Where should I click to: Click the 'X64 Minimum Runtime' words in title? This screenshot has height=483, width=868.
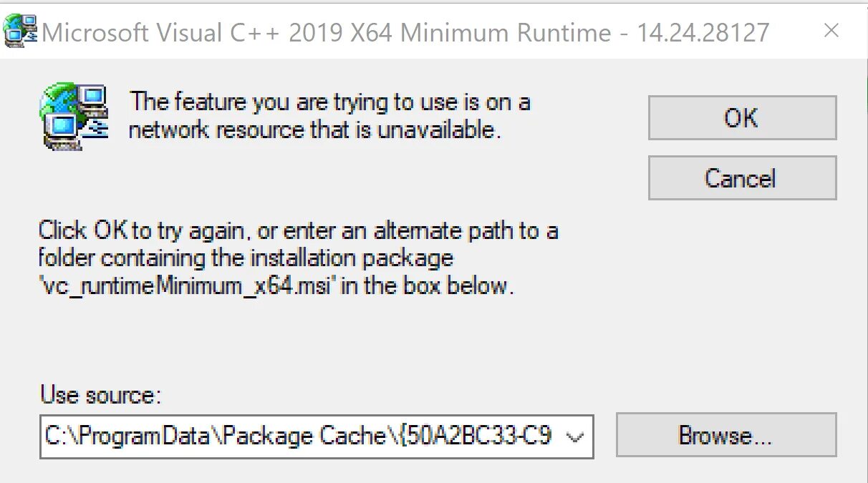click(481, 32)
